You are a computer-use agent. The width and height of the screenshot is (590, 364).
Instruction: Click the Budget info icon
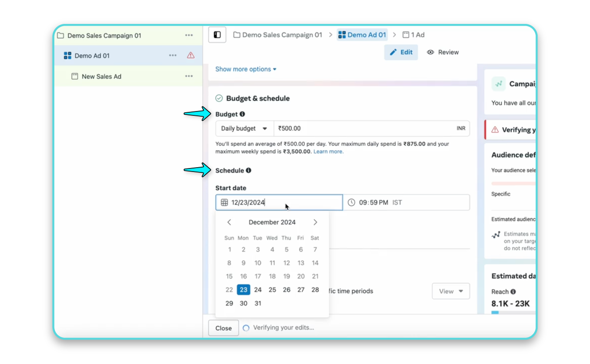[242, 114]
